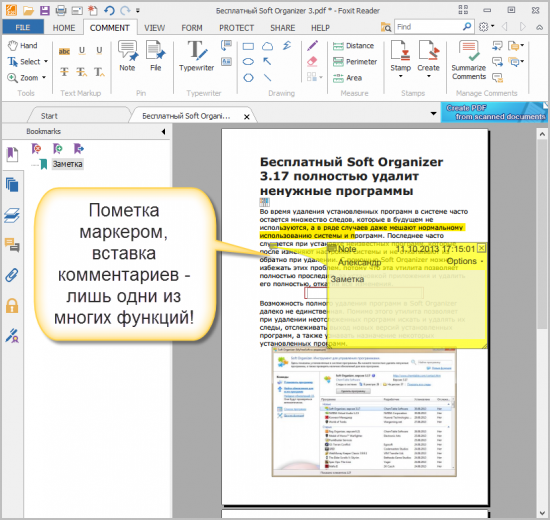The image size is (550, 520).
Task: Collapse the Bookmarks panel arrow
Action: [163, 132]
